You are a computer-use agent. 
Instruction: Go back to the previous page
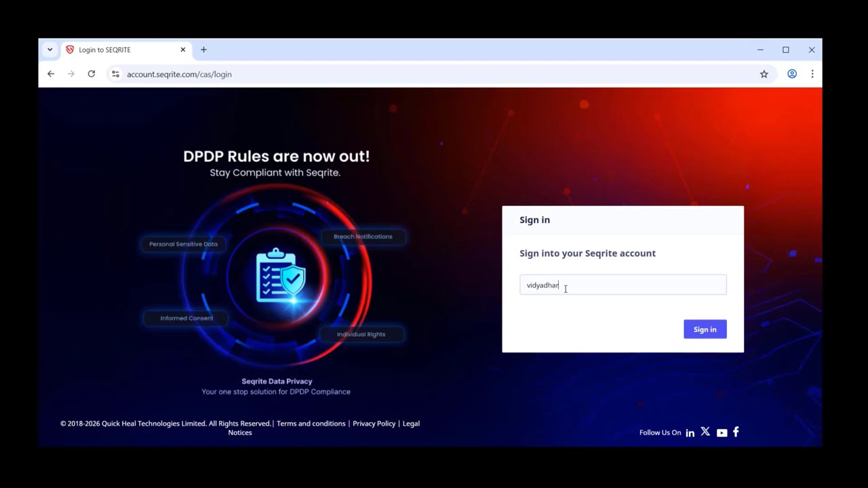tap(51, 74)
